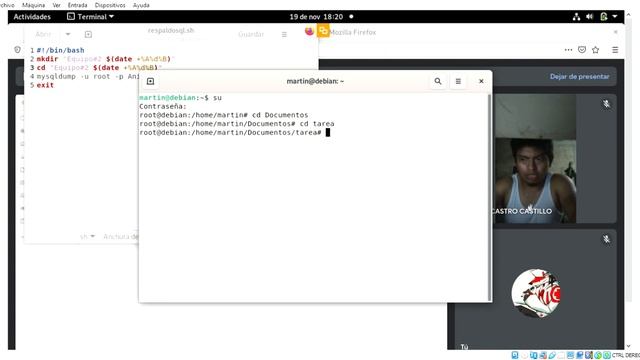640x360 pixels.
Task: Click the USB status icon in VirtualBox bar
Action: (552, 355)
